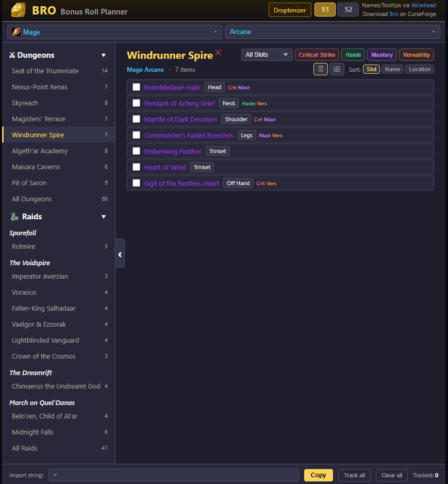
Task: Click the Raids dragon icon
Action: pos(14,216)
